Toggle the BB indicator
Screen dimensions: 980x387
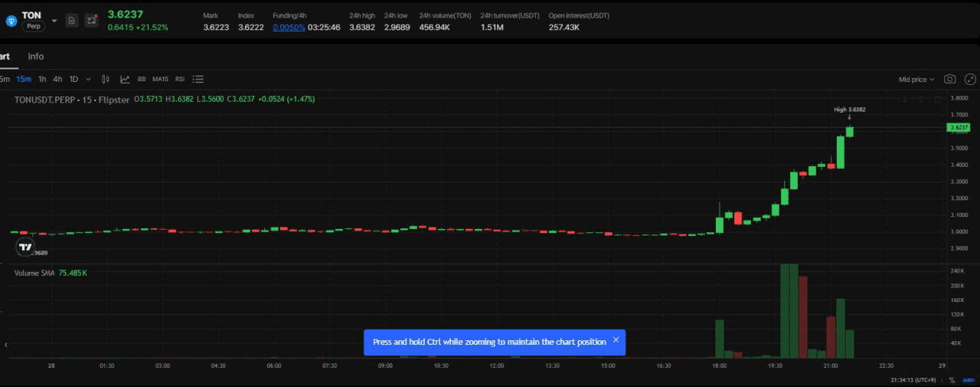click(142, 79)
